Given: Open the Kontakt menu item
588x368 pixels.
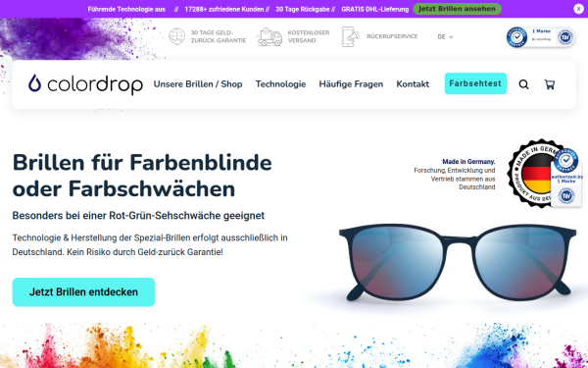Looking at the screenshot, I should point(413,84).
